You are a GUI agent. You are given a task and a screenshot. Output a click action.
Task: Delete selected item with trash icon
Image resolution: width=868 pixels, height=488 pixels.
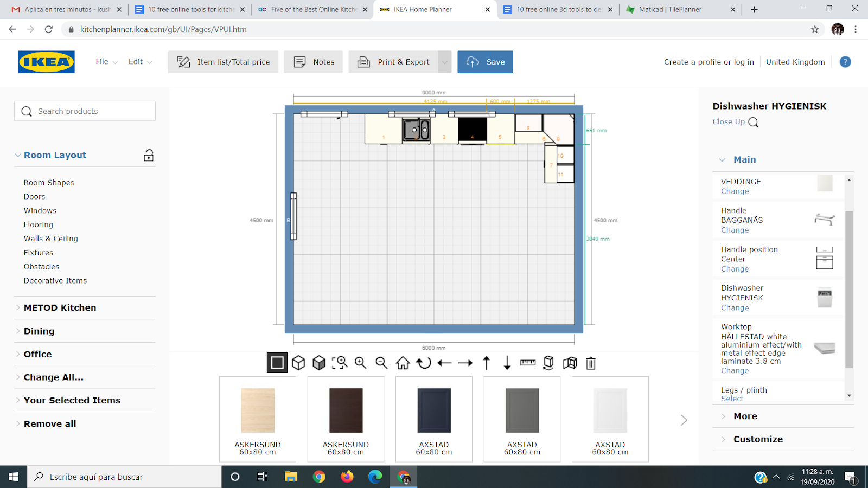(591, 363)
